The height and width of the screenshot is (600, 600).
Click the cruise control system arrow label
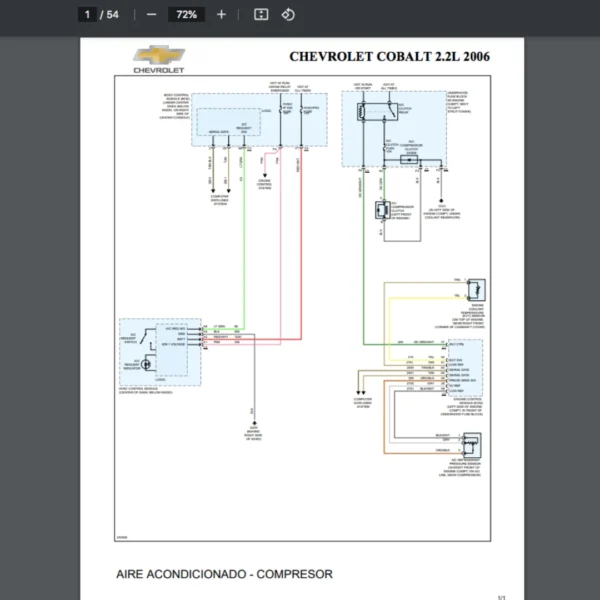coord(264,183)
